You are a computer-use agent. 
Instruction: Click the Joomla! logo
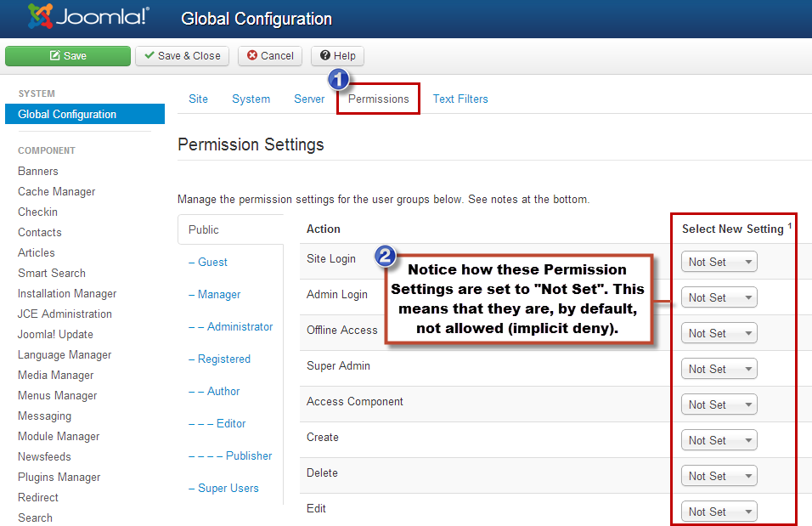pos(88,17)
